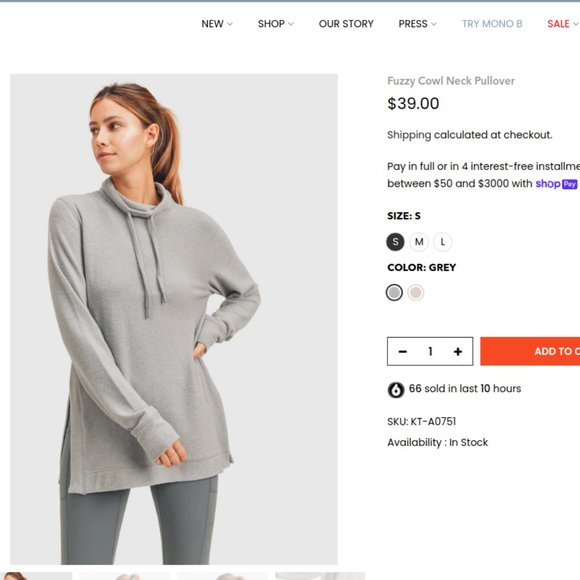This screenshot has width=580, height=580.
Task: Choose the grey color swatch
Action: 394,293
